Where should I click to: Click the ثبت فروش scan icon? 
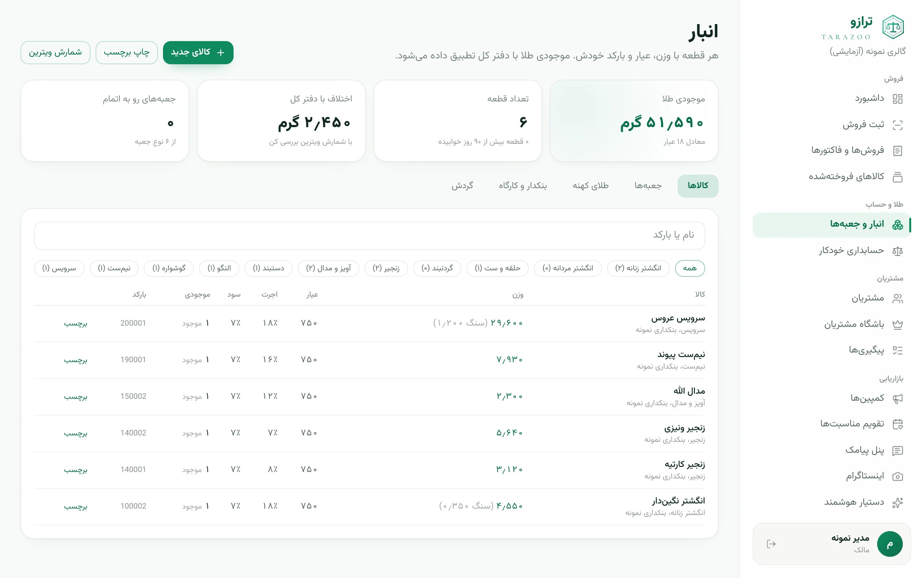[897, 125]
